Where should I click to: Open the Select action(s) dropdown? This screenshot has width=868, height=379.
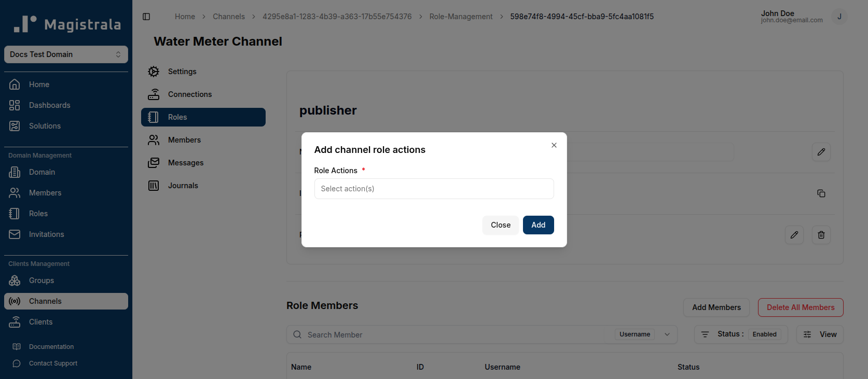[434, 189]
